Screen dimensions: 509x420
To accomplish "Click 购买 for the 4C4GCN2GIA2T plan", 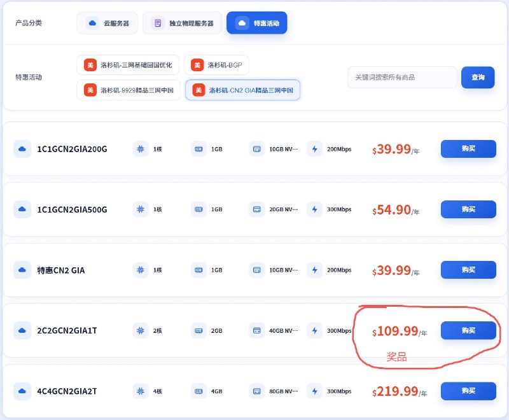I will click(468, 391).
